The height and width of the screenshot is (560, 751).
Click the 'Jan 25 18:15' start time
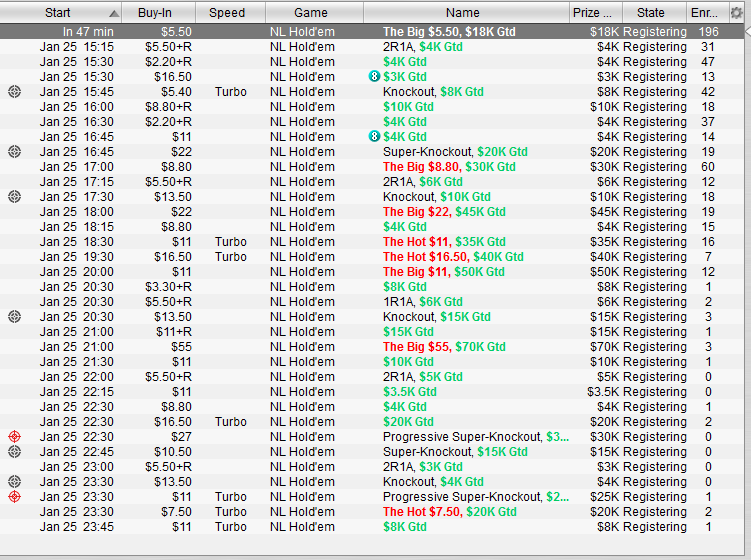tap(77, 227)
